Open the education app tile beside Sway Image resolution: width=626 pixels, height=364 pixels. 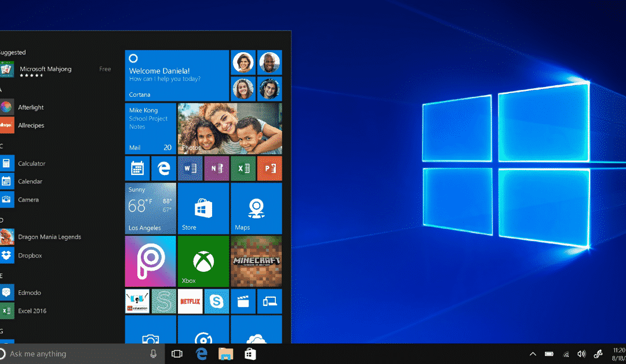coord(137,301)
